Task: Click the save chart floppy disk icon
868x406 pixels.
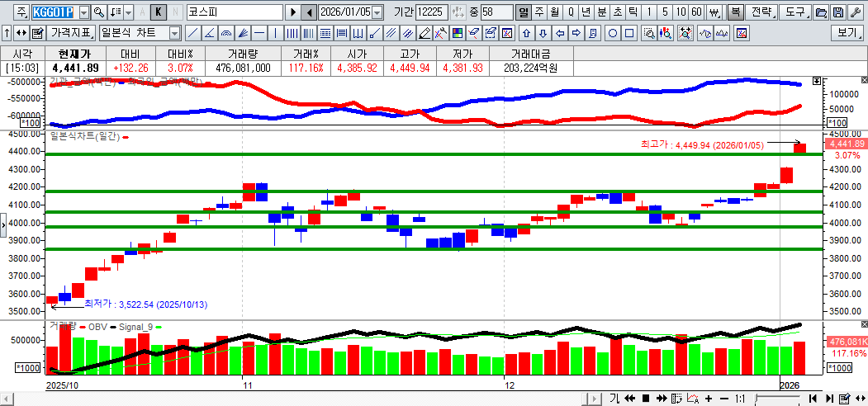Action: click(837, 12)
